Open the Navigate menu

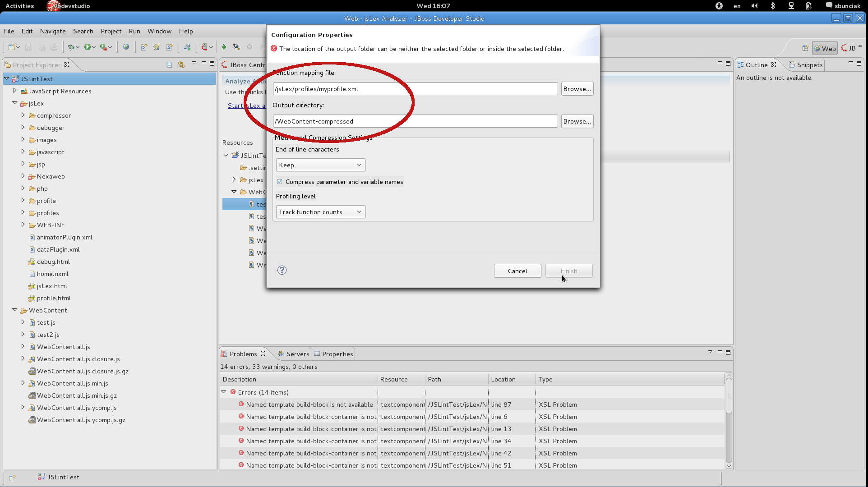click(53, 31)
